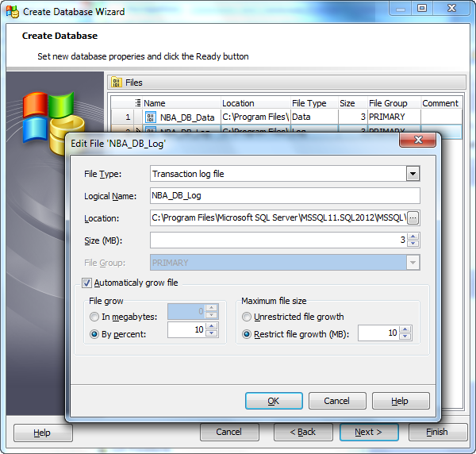Viewport: 476px width, 454px height.
Task: Click the browse button beside Location field
Action: coord(413,218)
